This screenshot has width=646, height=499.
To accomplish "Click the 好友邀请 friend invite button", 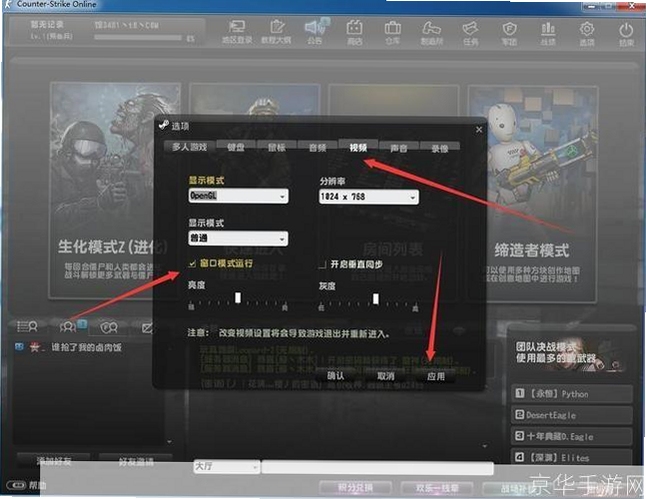I will pyautogui.click(x=136, y=462).
